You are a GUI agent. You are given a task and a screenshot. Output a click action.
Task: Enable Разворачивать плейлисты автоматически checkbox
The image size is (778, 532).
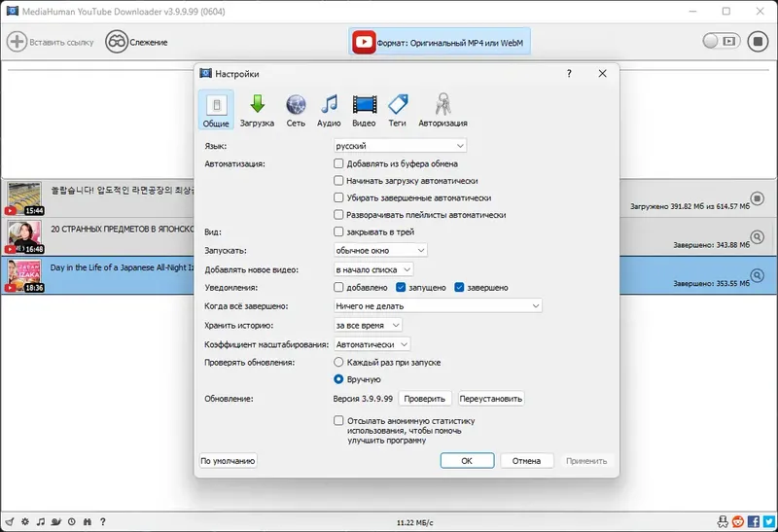coord(338,214)
